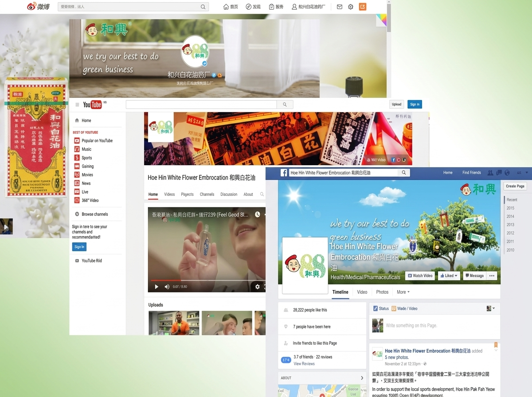Click the Facebook logo icon
The height and width of the screenshot is (397, 532).
[284, 173]
